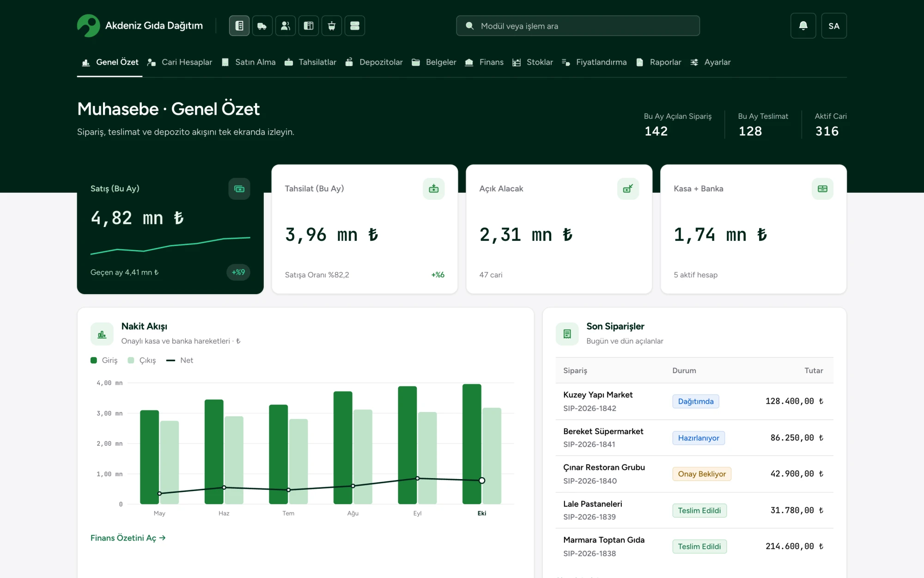
Task: Open the Belgeler tab
Action: point(434,62)
